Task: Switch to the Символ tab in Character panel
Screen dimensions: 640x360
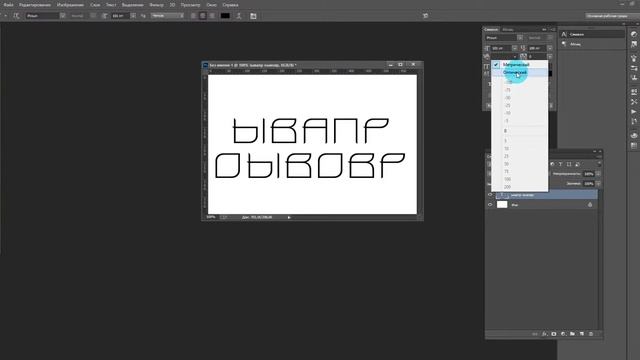Action: tap(491, 29)
